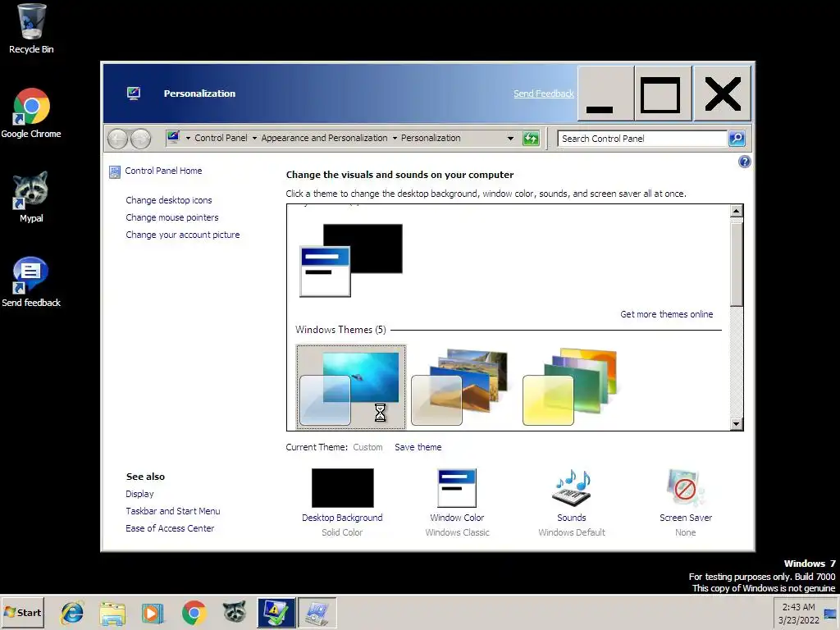Open the Sounds music notes icon
Screen dimensions: 840x630
coord(571,488)
